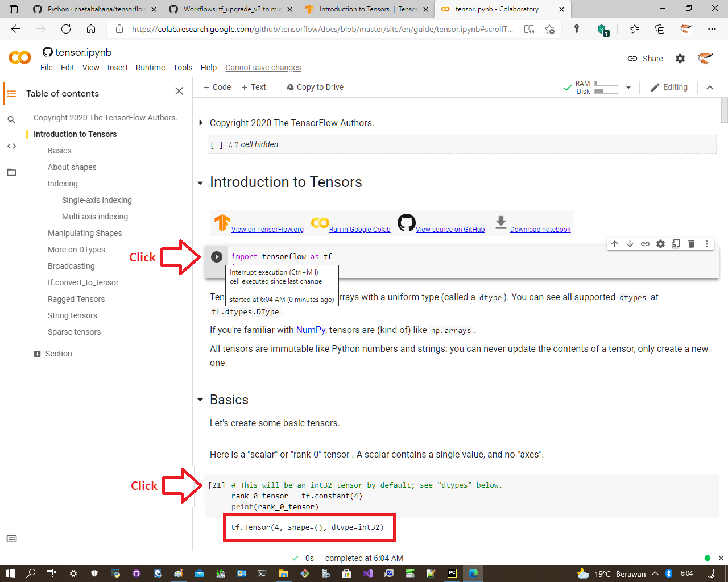Image resolution: width=728 pixels, height=582 pixels.
Task: Collapse header with chevron up icon
Action: (710, 88)
